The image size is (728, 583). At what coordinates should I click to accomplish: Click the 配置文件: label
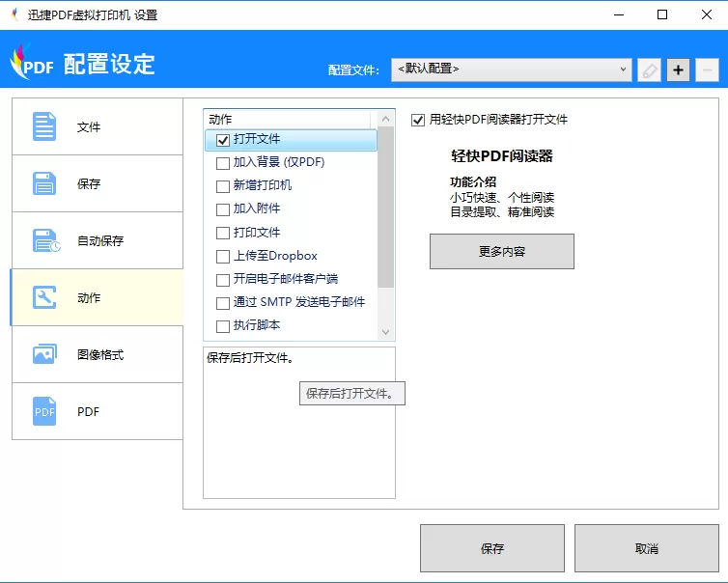click(353, 70)
